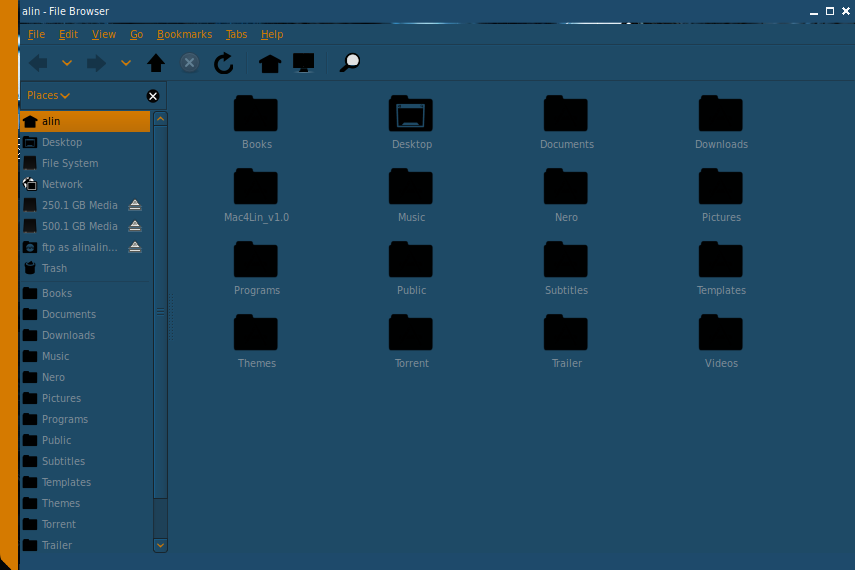Open Music bookmark in sidebar
Screen dimensions: 855x570
85,356
